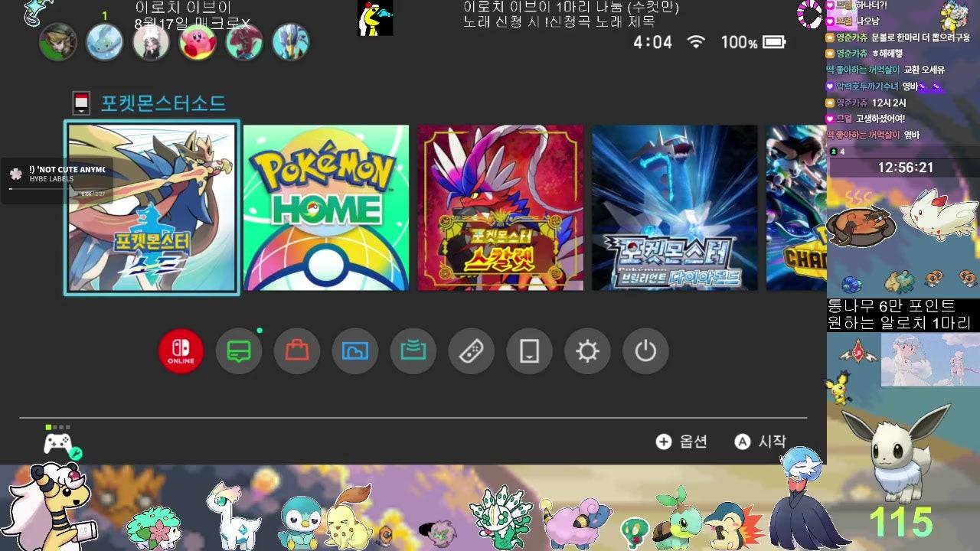Screen dimensions: 980x551
Task: Click the 원하는 알로치 1마리 text
Action: point(899,323)
